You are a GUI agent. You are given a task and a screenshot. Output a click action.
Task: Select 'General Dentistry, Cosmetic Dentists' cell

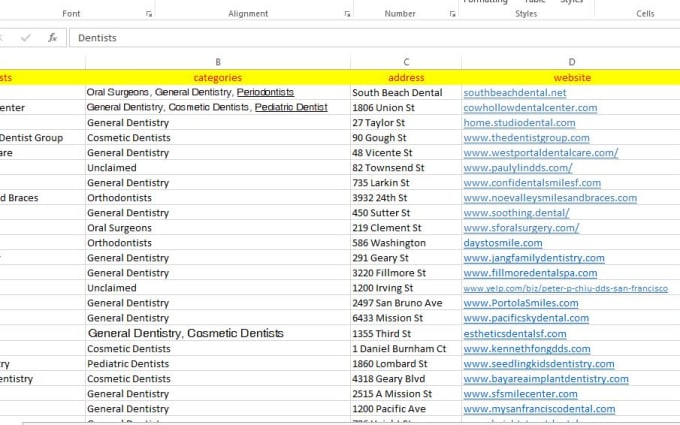pyautogui.click(x=218, y=333)
